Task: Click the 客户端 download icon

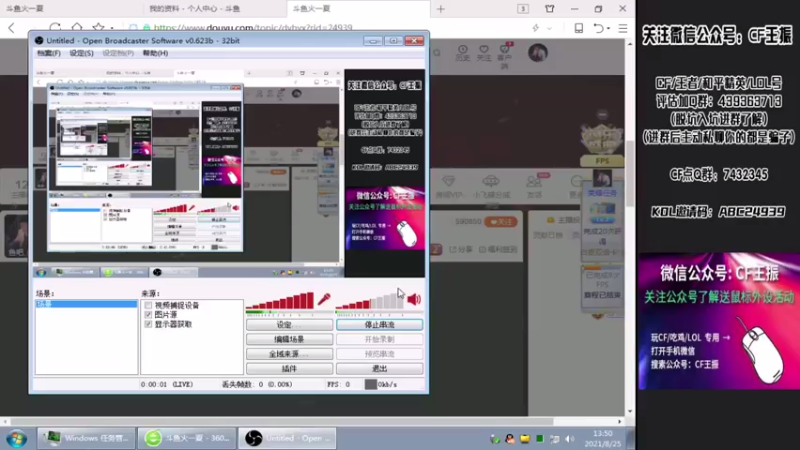Action: tap(505, 56)
